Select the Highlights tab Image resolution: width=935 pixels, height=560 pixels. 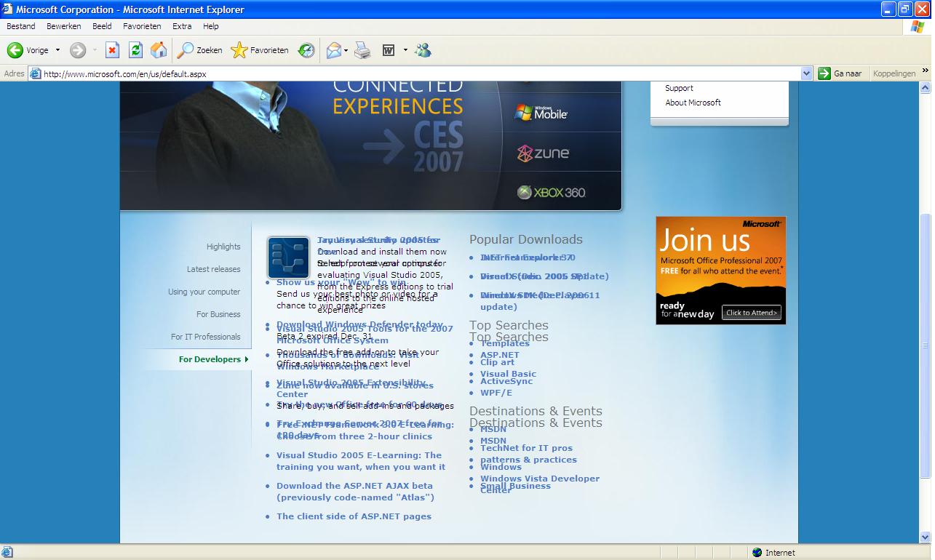223,247
